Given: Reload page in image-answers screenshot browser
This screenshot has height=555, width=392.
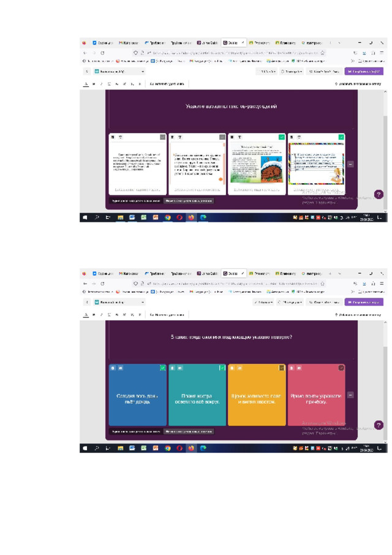Looking at the screenshot, I should click(102, 53).
